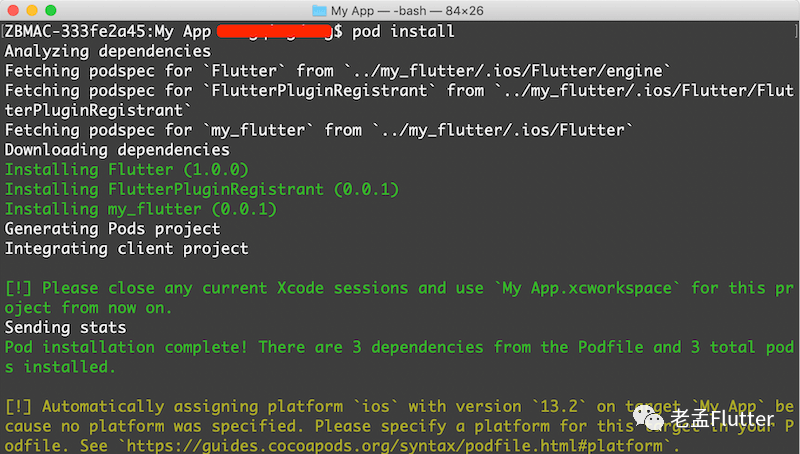
Task: Click 'Installing Flutter (1.0.0)' line
Action: [127, 169]
